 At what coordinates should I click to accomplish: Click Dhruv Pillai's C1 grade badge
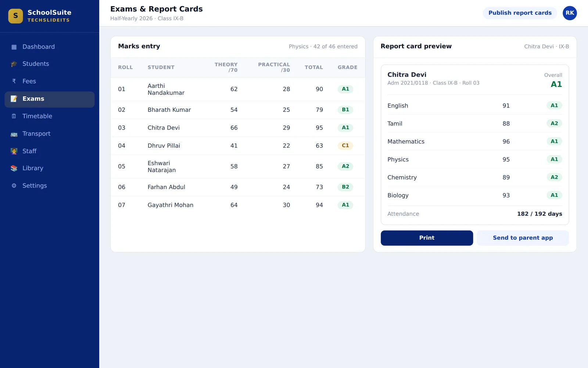(345, 146)
